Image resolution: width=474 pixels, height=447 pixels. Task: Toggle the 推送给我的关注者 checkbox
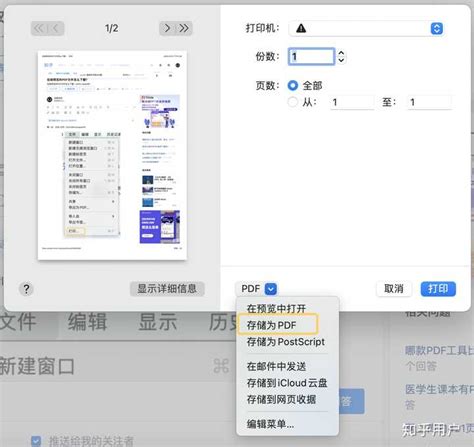point(36,441)
